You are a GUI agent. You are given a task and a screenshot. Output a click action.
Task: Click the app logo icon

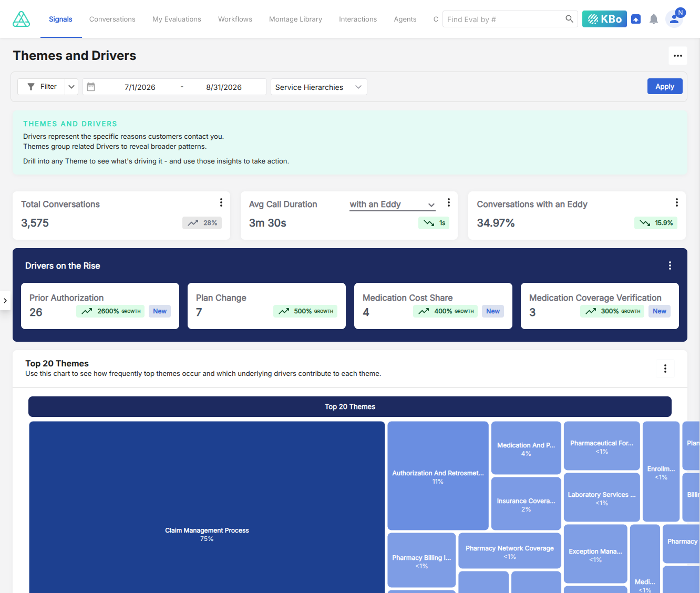click(21, 19)
